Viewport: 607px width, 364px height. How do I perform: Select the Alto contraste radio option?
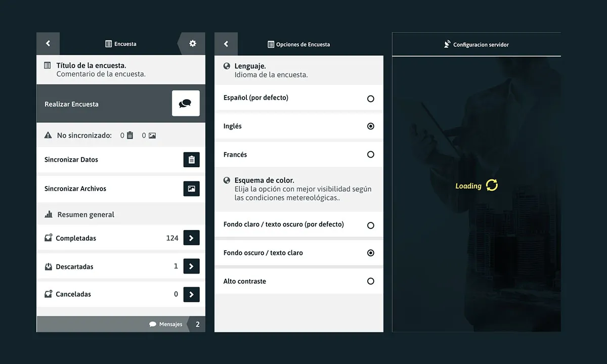[x=370, y=282]
